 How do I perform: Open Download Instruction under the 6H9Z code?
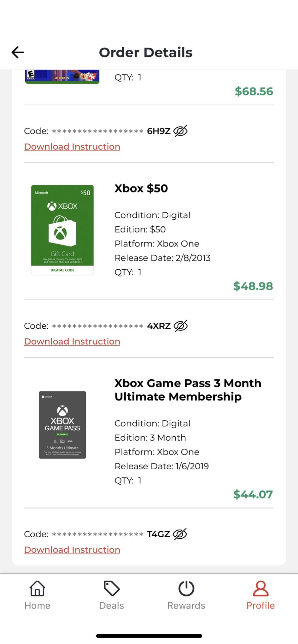click(72, 147)
